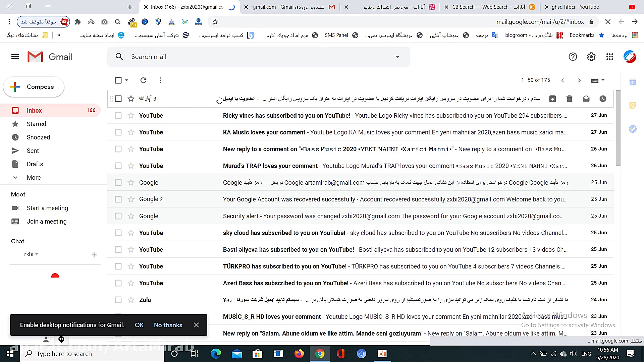Archive the hovered Aparat email
This screenshot has width=644, height=362.
point(552,99)
